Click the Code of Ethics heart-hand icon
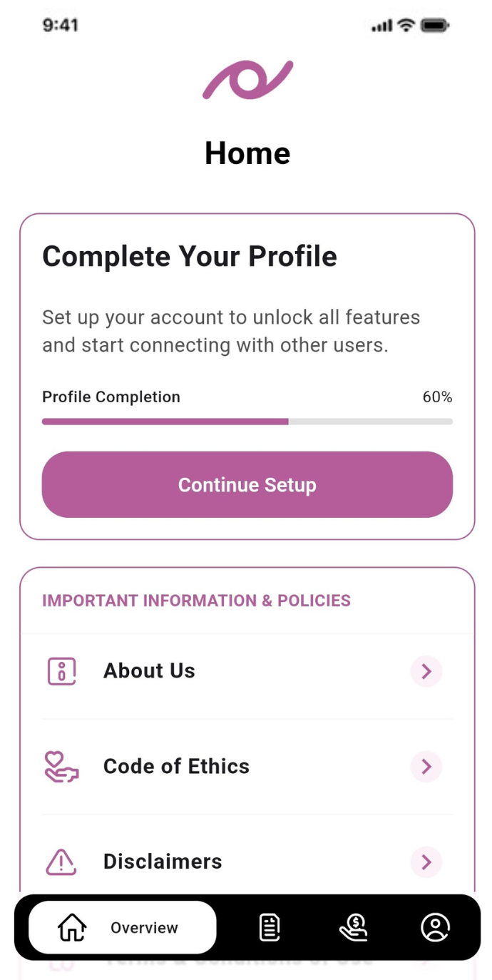 [x=62, y=767]
